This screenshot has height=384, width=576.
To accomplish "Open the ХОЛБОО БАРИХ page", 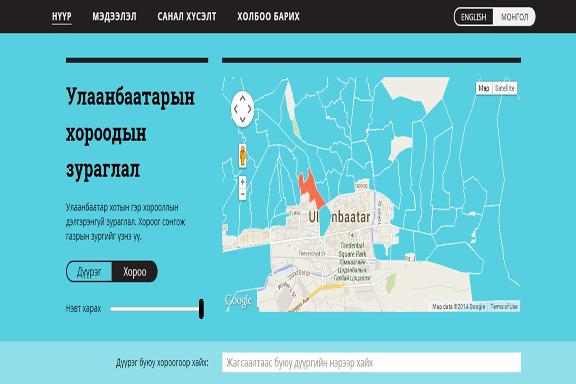I will 268,17.
